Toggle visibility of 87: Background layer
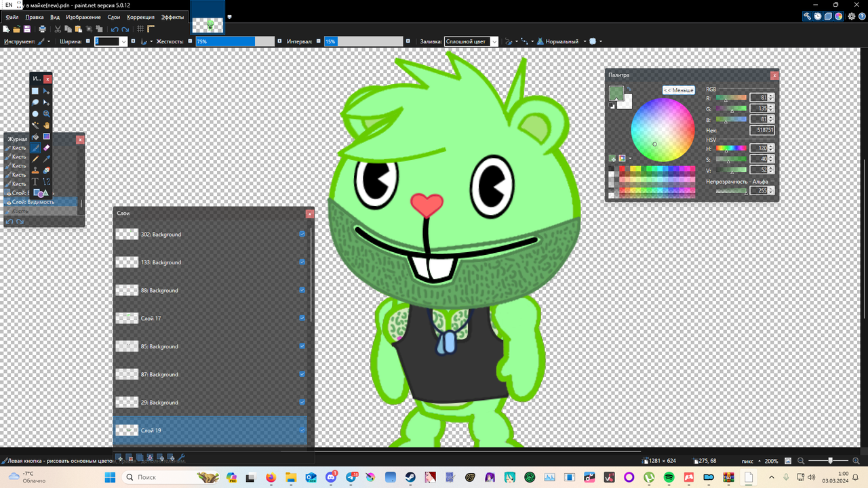 pos(302,374)
